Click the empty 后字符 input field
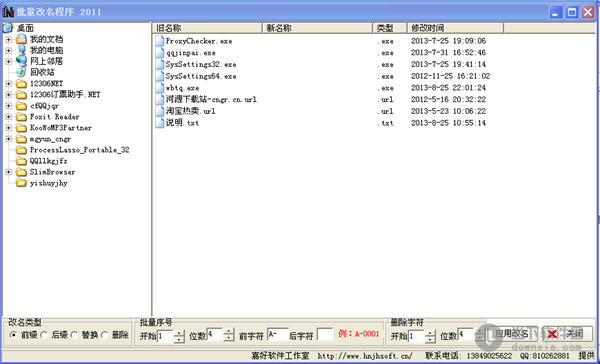 coord(325,335)
